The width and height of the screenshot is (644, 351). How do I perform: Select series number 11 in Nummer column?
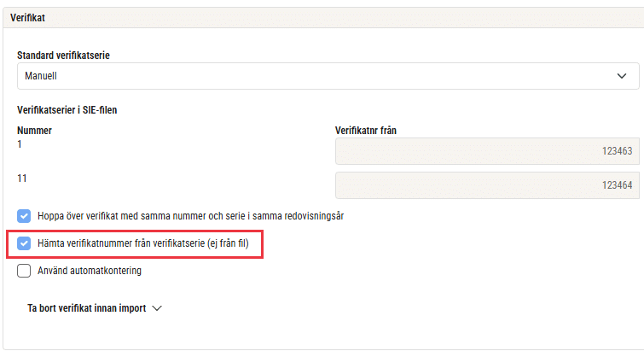[22, 178]
